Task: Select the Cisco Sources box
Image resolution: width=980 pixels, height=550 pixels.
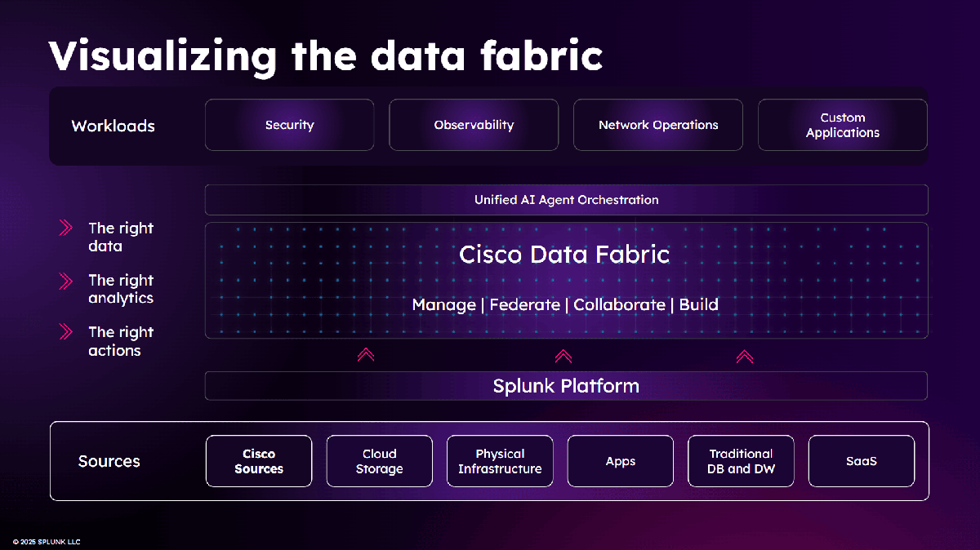Action: pyautogui.click(x=259, y=461)
